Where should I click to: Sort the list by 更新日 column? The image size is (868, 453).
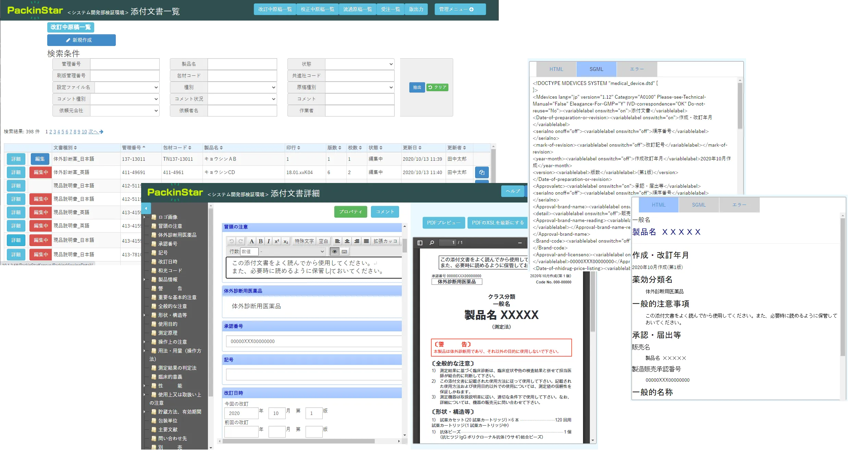[x=412, y=148]
